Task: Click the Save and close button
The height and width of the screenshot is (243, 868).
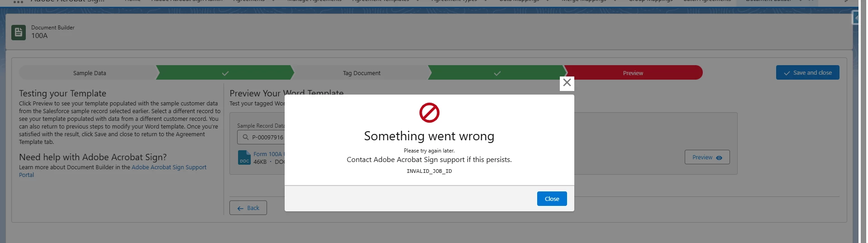Action: (807, 73)
